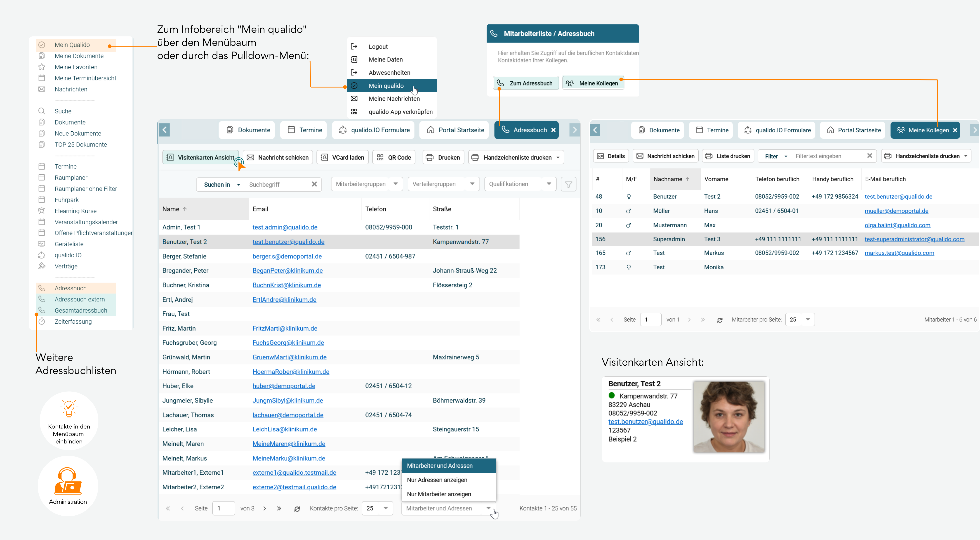Screen dimensions: 980x540
Task: Toggle Visitenkarten Ansicht view
Action: tap(201, 158)
